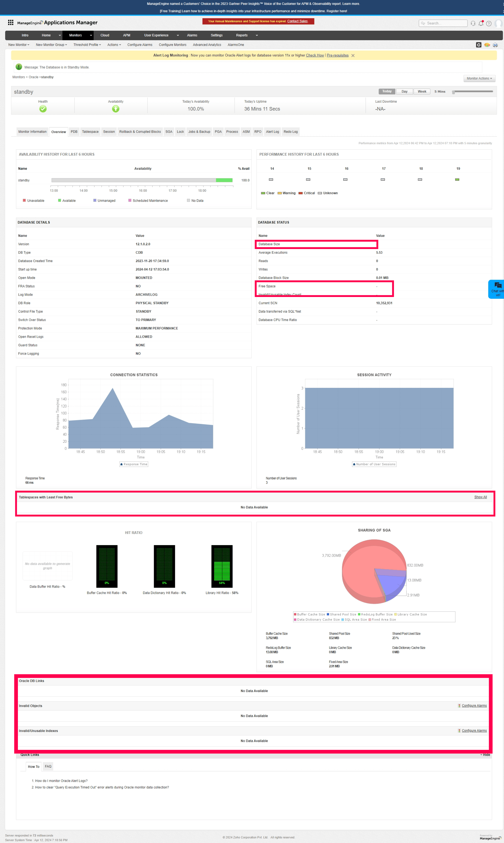This screenshot has width=504, height=843.
Task: Click the help question mark icon
Action: coord(488,23)
